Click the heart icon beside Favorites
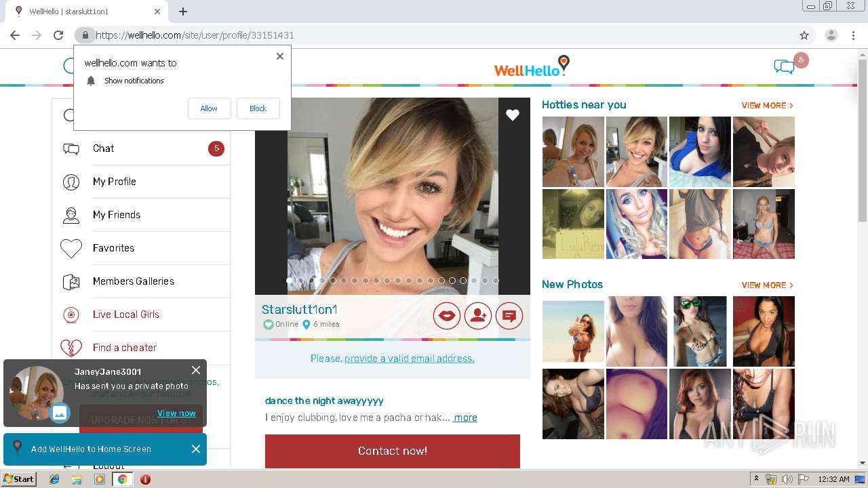Image resolution: width=868 pixels, height=488 pixels. [x=71, y=249]
